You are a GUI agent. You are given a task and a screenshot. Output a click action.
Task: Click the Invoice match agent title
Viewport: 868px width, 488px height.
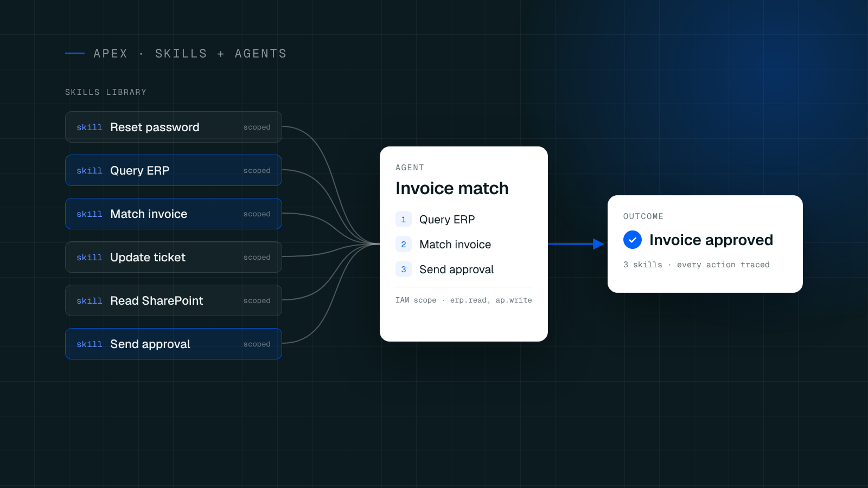pos(452,188)
